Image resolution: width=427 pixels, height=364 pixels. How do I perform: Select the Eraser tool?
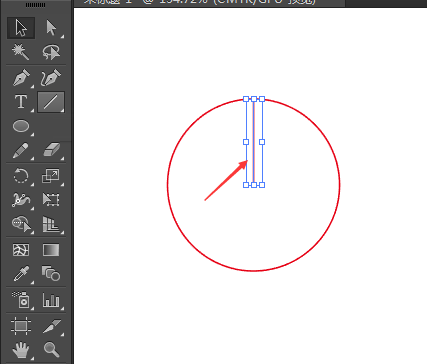coord(51,151)
